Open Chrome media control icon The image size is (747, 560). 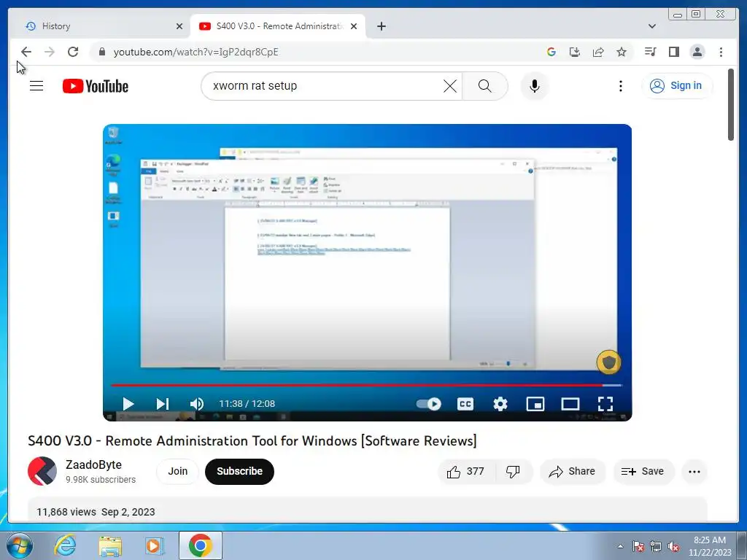coord(650,52)
